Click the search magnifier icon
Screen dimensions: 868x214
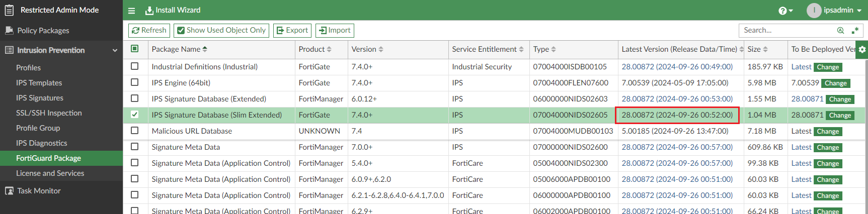pyautogui.click(x=840, y=31)
